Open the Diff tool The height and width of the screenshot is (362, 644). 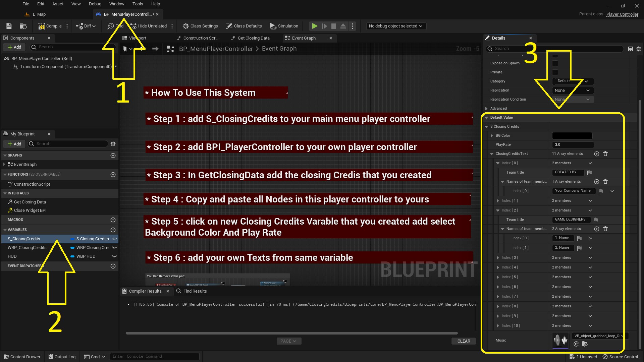pyautogui.click(x=86, y=26)
